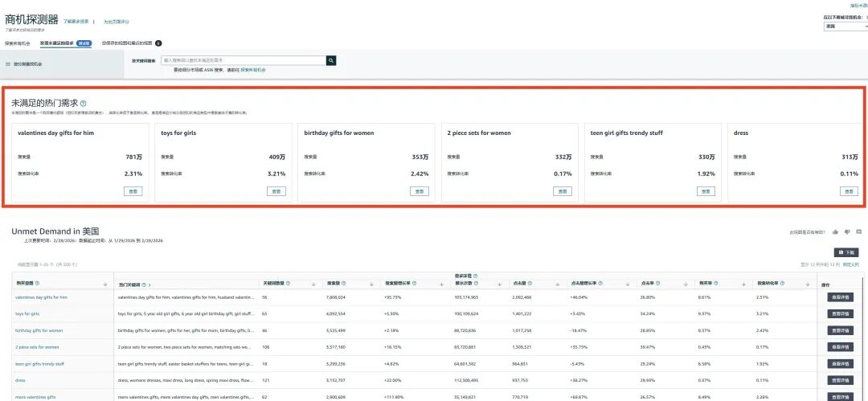
Task: Click help icon beside 未满足的热门需求 heading
Action: pos(84,104)
